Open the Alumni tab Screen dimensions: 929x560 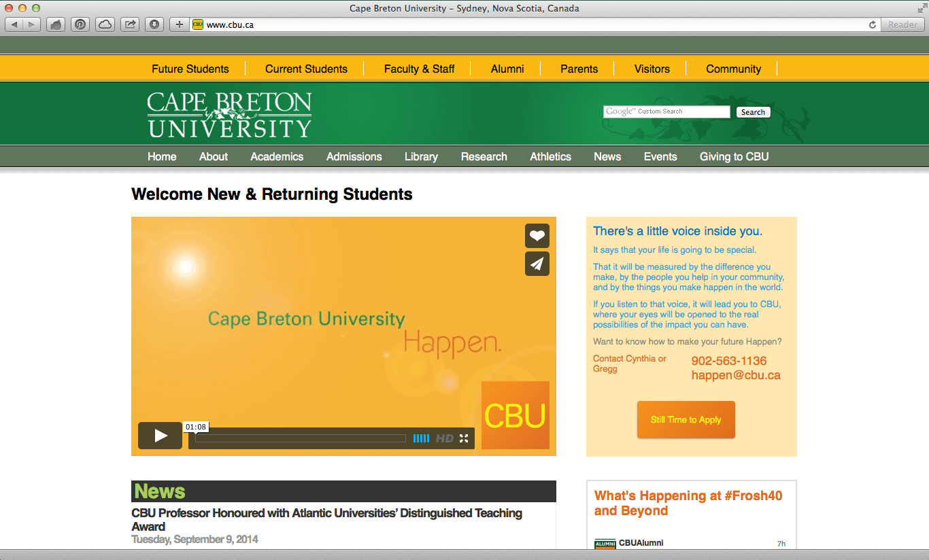(507, 69)
